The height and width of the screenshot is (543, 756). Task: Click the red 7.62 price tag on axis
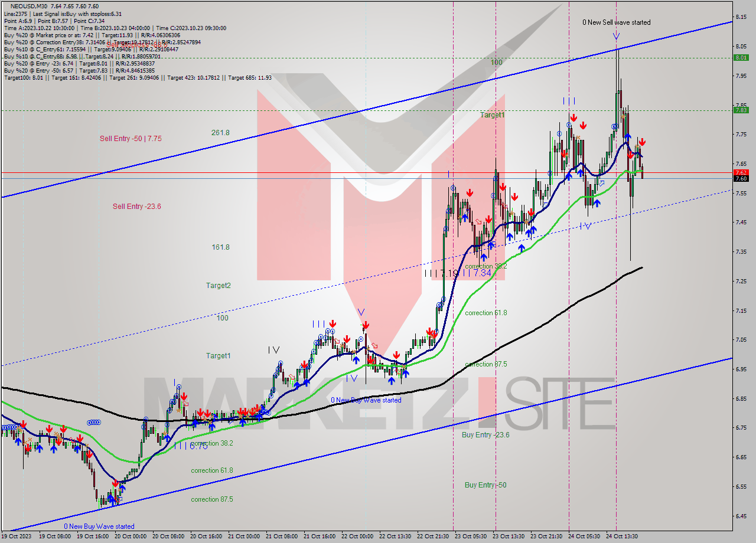741,172
